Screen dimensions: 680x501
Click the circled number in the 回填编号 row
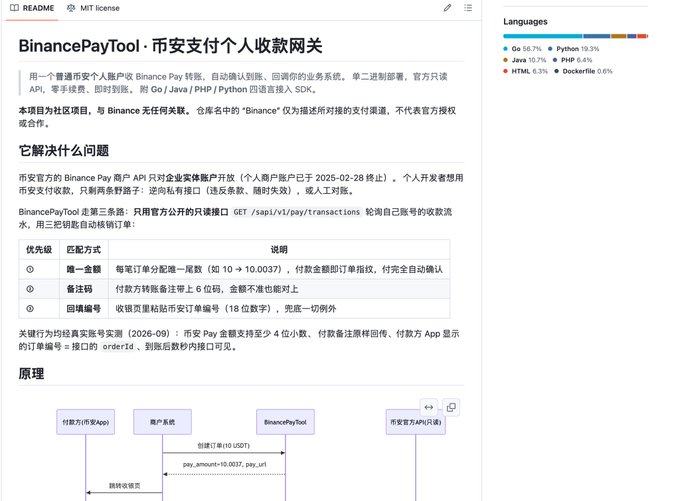(30, 309)
